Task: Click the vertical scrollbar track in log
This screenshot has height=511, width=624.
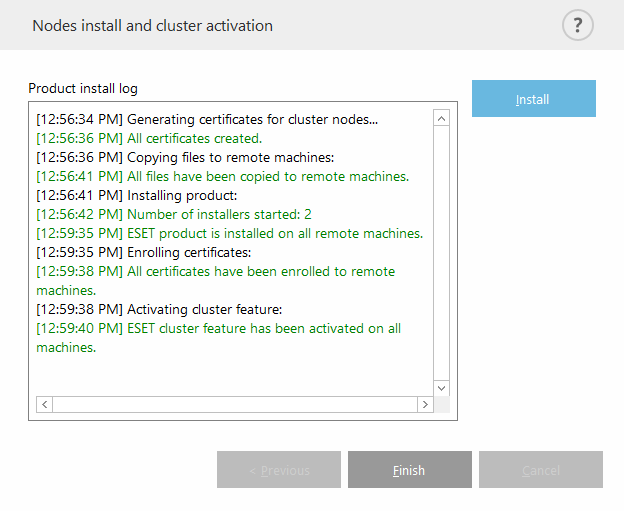Action: click(x=441, y=250)
